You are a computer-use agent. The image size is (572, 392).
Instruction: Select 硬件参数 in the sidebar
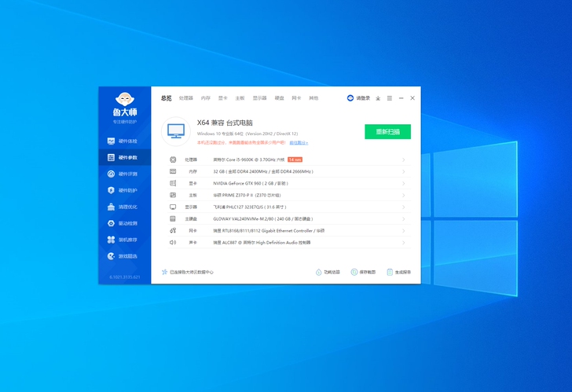point(124,158)
